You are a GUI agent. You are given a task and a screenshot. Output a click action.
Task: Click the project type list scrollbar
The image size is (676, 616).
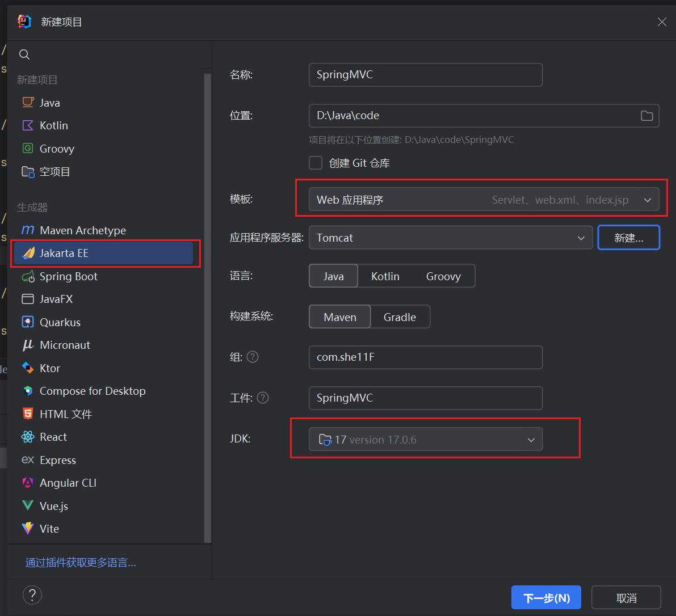pyautogui.click(x=207, y=308)
